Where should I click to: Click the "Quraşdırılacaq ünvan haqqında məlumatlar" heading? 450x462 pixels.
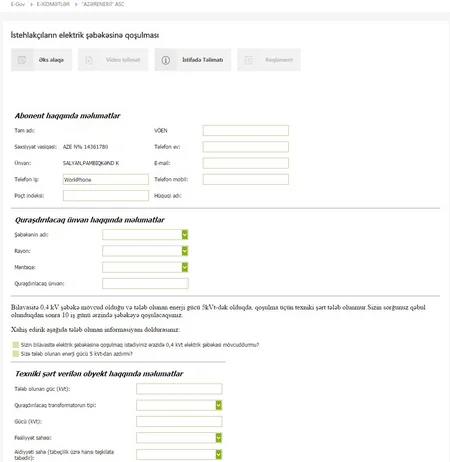[x=90, y=220]
